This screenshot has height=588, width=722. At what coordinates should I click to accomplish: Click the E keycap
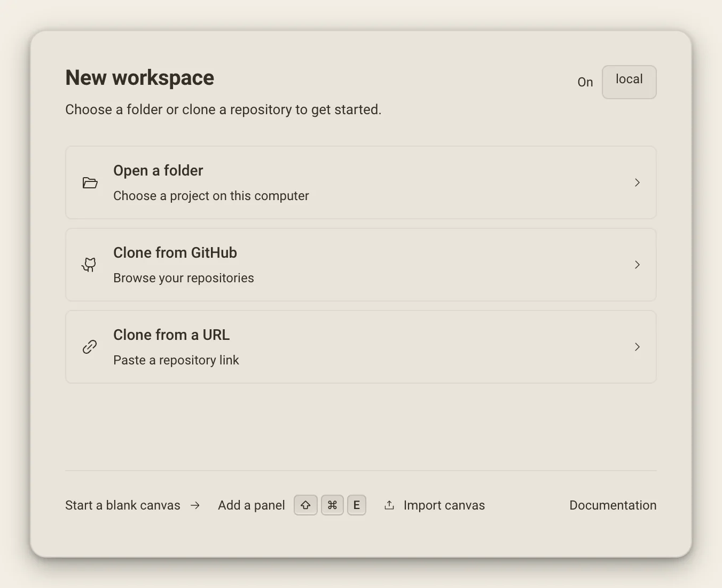(357, 505)
